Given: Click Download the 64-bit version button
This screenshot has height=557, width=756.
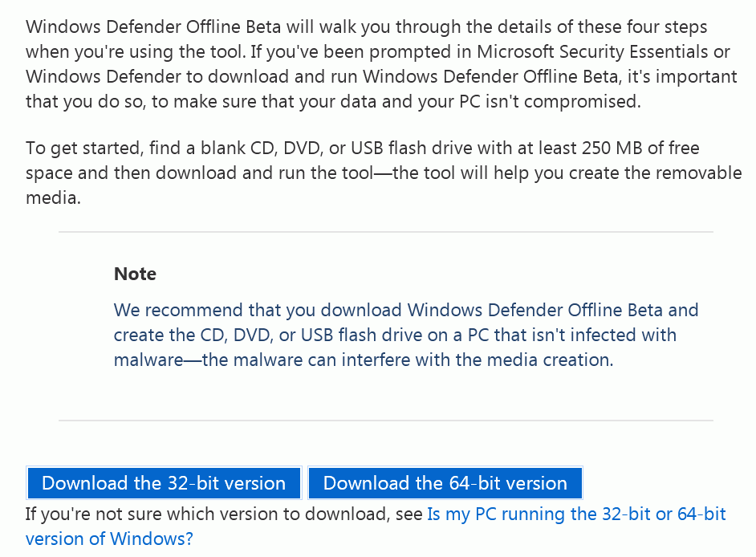Looking at the screenshot, I should click(x=445, y=482).
